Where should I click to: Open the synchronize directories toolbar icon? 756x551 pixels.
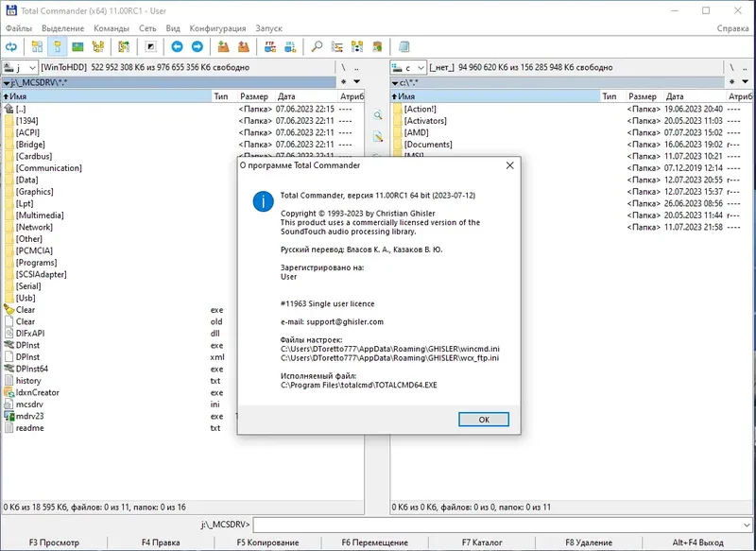pos(357,46)
